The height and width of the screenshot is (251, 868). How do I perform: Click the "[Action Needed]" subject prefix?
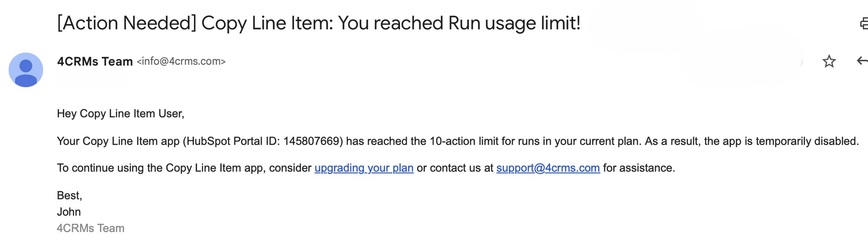click(x=127, y=23)
